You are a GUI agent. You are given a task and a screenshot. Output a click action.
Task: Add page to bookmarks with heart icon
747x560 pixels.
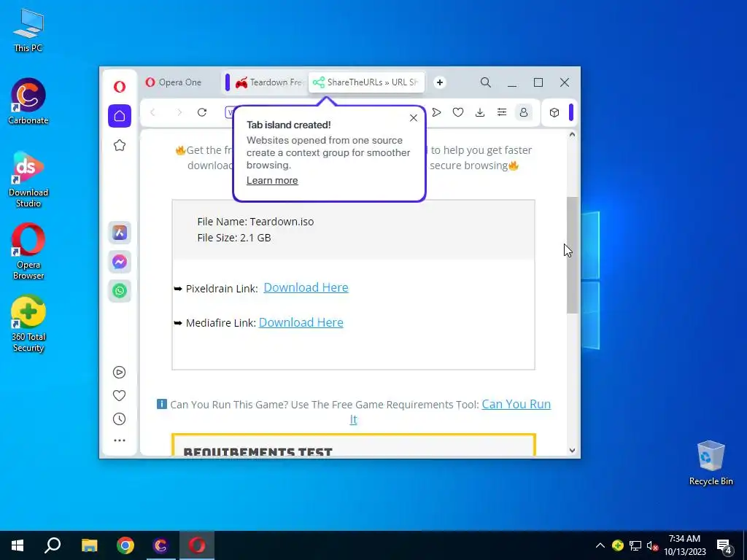point(458,112)
